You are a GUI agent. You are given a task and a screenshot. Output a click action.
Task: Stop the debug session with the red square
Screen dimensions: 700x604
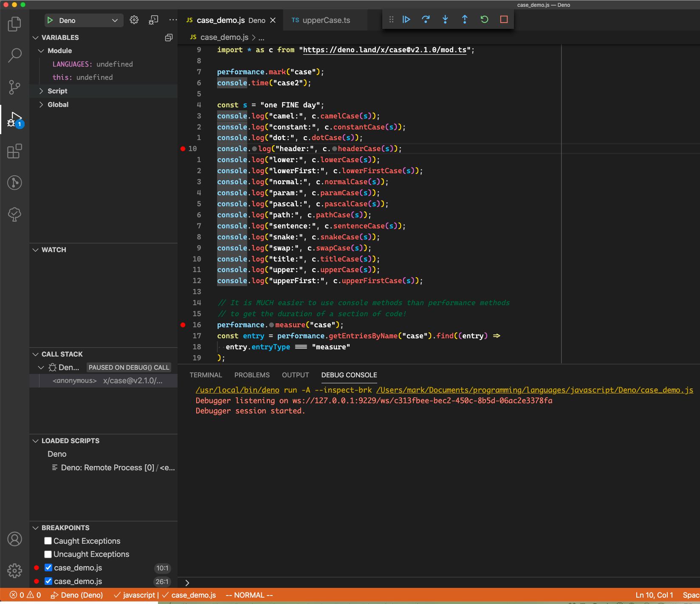[x=504, y=19]
